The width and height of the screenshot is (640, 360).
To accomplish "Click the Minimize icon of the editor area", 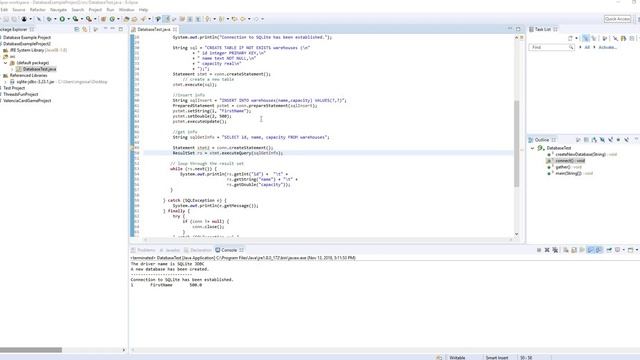I will (x=510, y=29).
